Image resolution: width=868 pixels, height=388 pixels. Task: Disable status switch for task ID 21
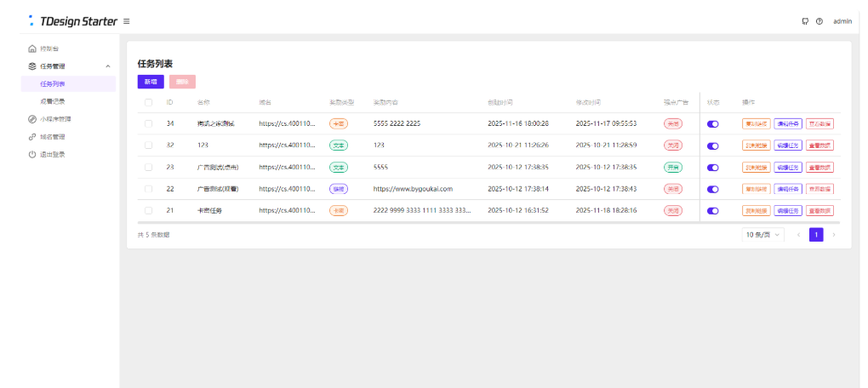tap(713, 210)
